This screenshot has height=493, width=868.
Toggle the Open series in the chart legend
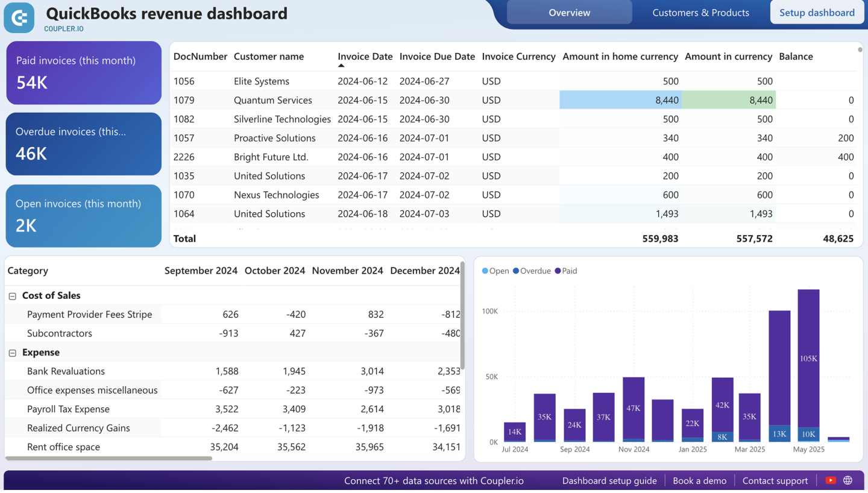point(495,271)
